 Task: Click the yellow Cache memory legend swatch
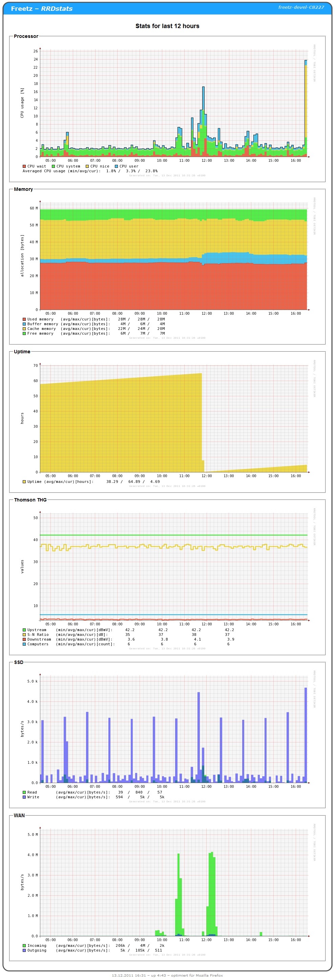coord(24,329)
